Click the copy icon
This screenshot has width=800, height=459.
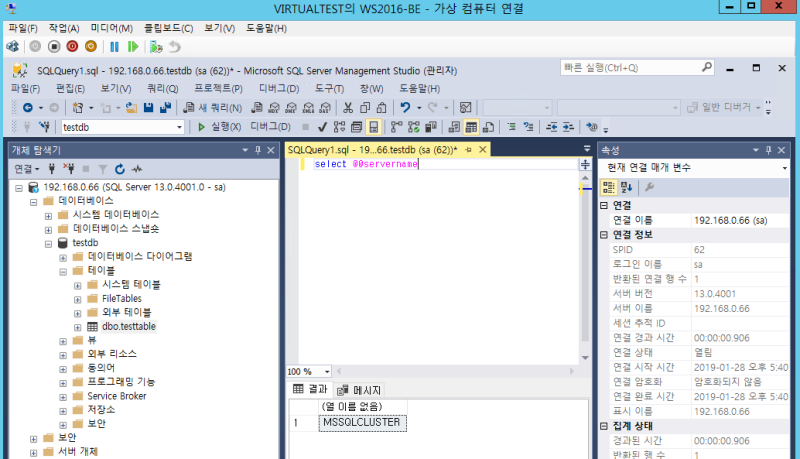365,108
